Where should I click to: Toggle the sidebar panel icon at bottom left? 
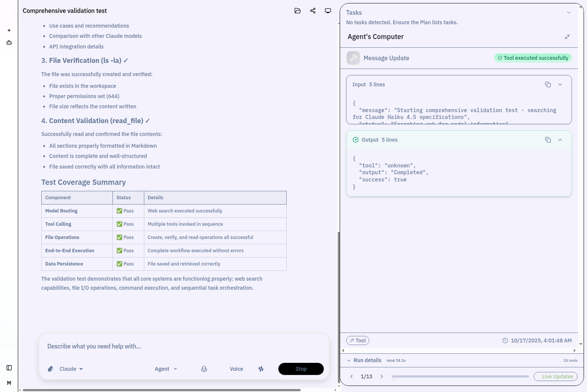(9, 367)
